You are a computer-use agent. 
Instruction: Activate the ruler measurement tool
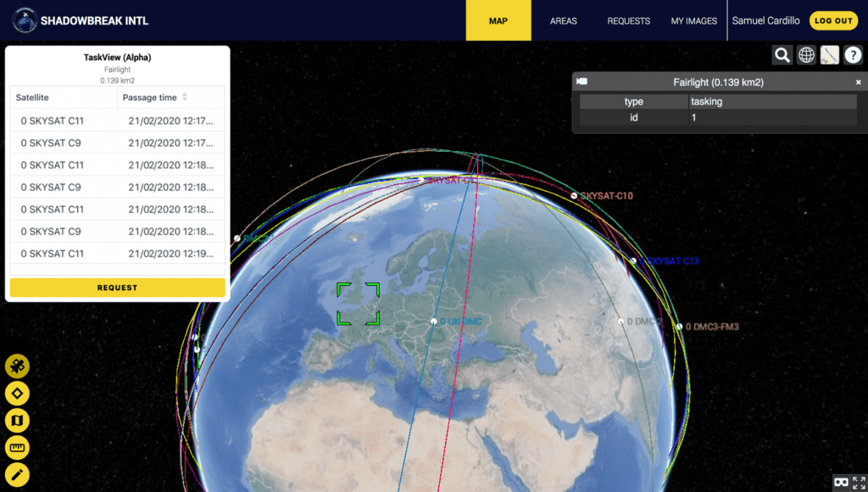coord(17,448)
